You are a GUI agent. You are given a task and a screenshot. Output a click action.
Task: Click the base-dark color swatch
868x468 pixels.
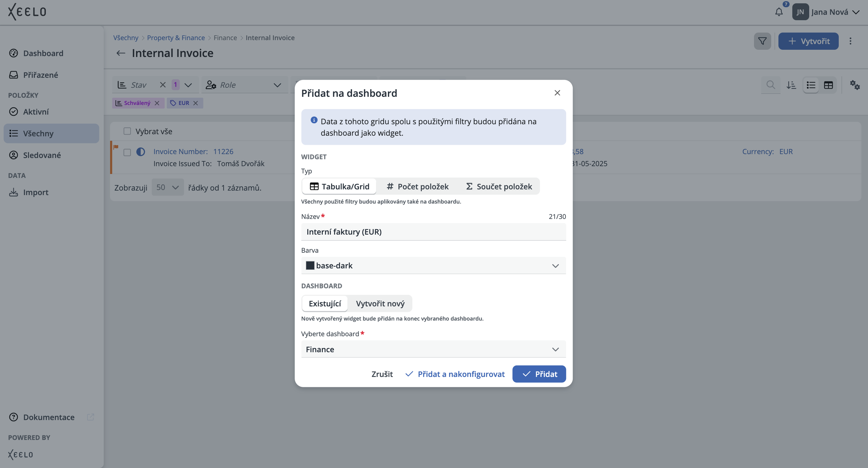(x=310, y=265)
